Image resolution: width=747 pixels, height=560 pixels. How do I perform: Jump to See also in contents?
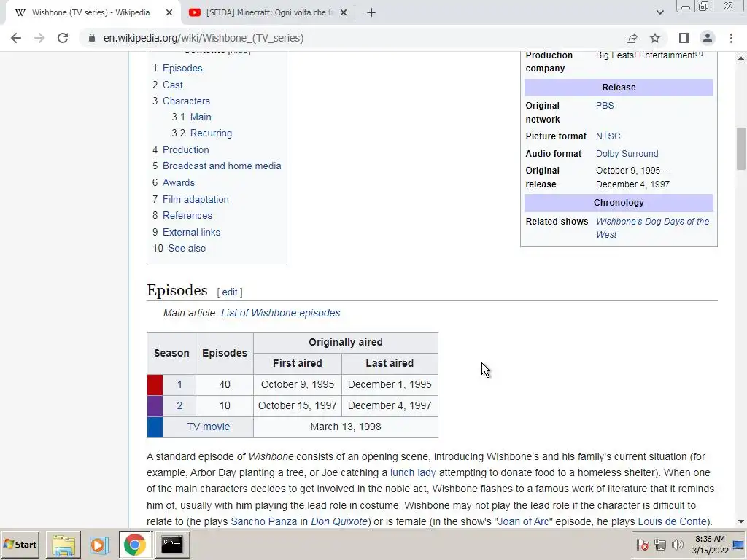[x=187, y=249]
